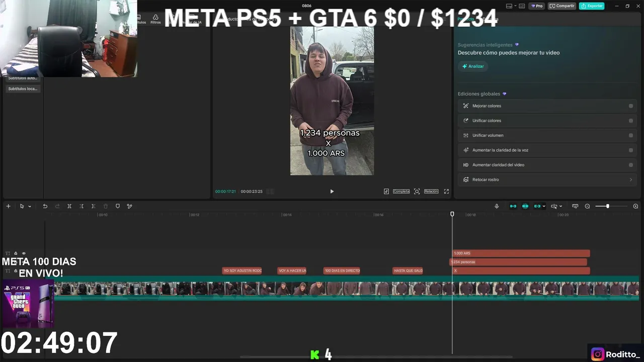Select the 'X' text clip on the timeline
The width and height of the screenshot is (644, 362).
[521, 270]
